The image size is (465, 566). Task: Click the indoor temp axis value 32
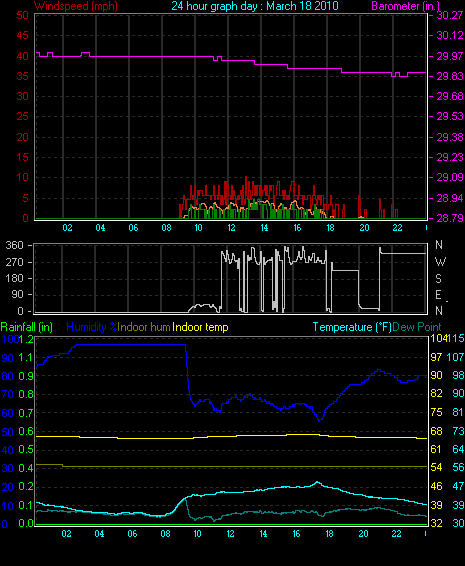(436, 523)
